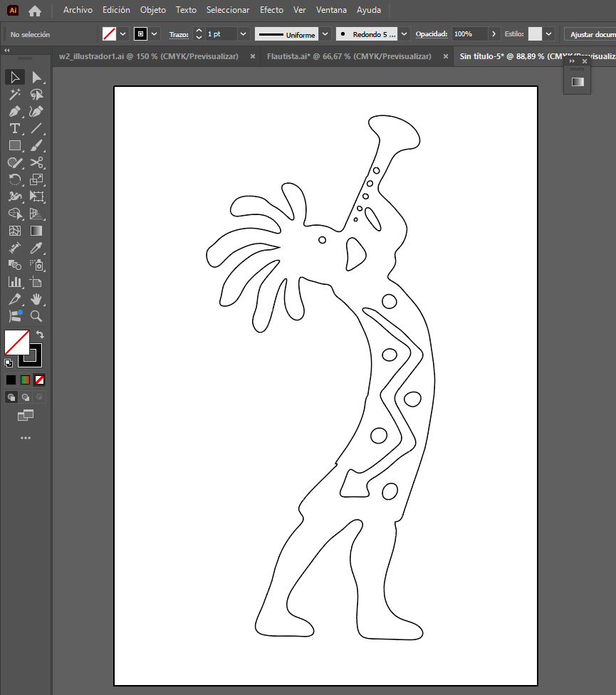Pick the Paintbrush tool
616x695 pixels.
37,147
